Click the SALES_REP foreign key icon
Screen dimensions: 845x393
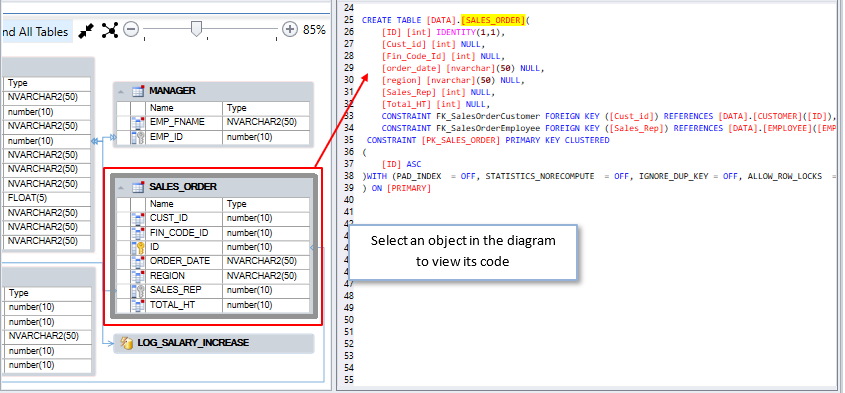(138, 291)
